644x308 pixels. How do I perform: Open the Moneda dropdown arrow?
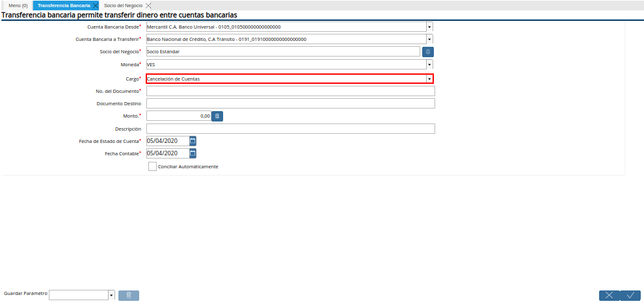coord(429,64)
